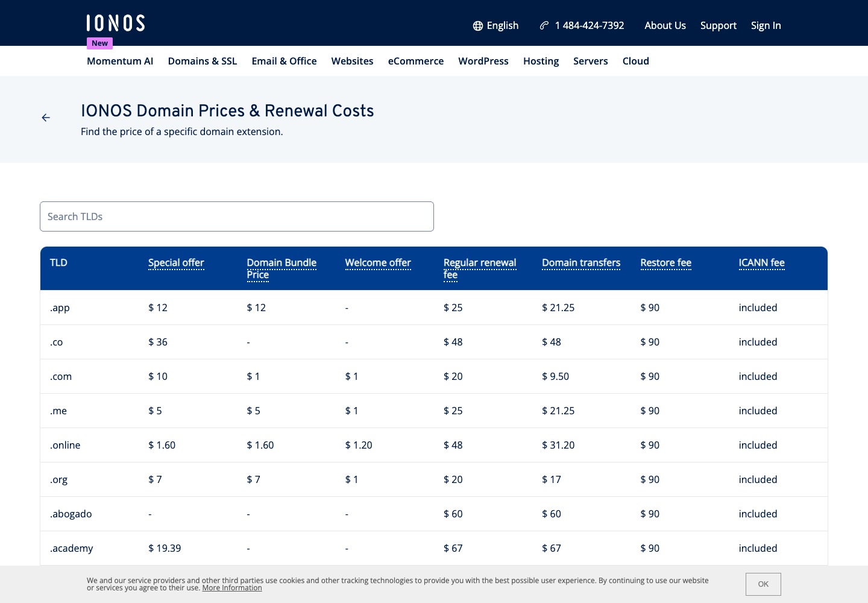Open the Domains & SSL menu
Screen dimensions: 868x603
coord(203,61)
